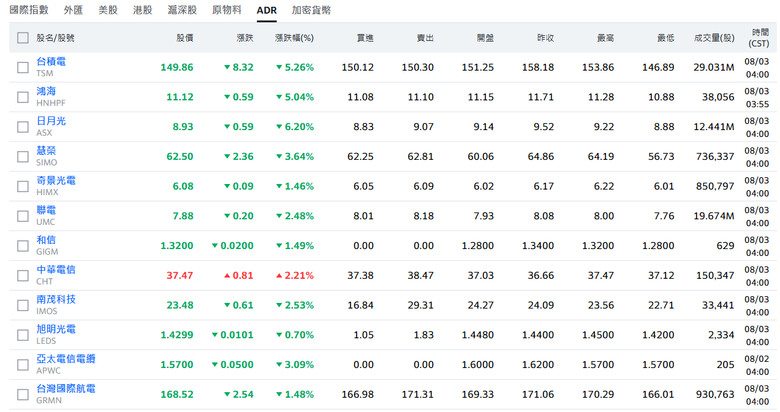Viewport: 780px width, 412px height.
Task: Sort by the 最低 column header
Action: coord(666,38)
